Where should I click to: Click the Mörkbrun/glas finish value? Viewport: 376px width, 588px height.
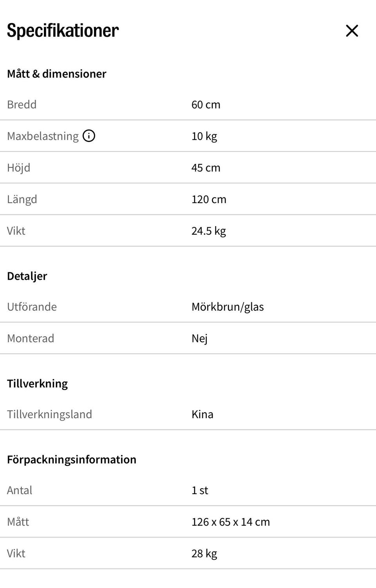pos(228,307)
